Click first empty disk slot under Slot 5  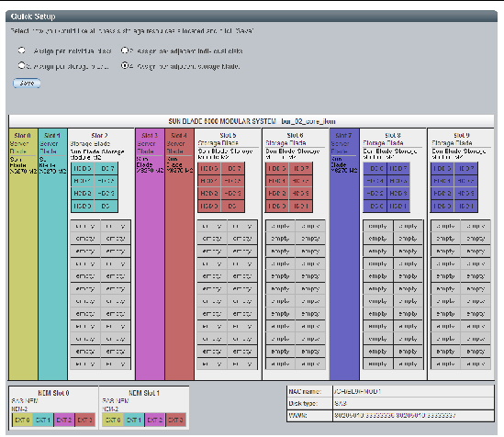point(212,226)
